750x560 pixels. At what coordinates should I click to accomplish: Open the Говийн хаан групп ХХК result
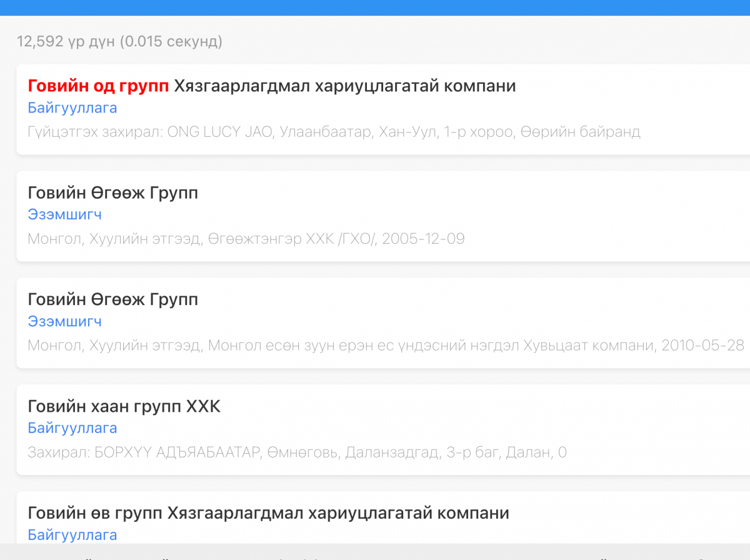124,406
